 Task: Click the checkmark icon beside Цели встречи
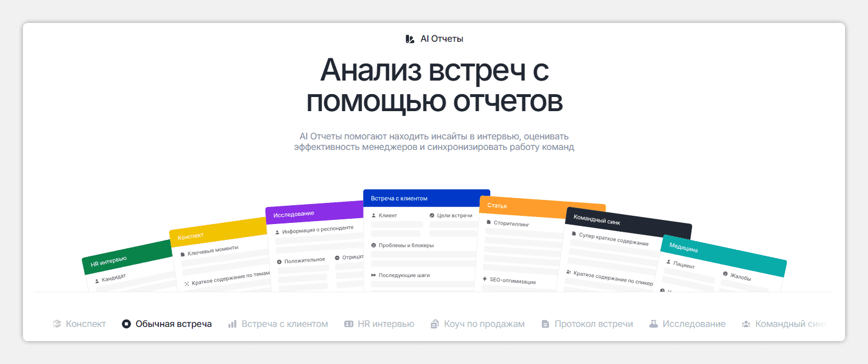point(432,216)
